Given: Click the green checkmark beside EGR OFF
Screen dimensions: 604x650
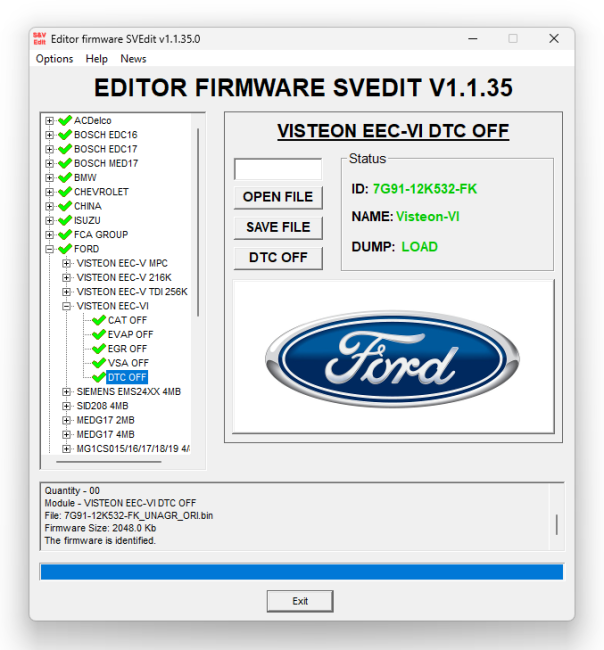Looking at the screenshot, I should [99, 349].
